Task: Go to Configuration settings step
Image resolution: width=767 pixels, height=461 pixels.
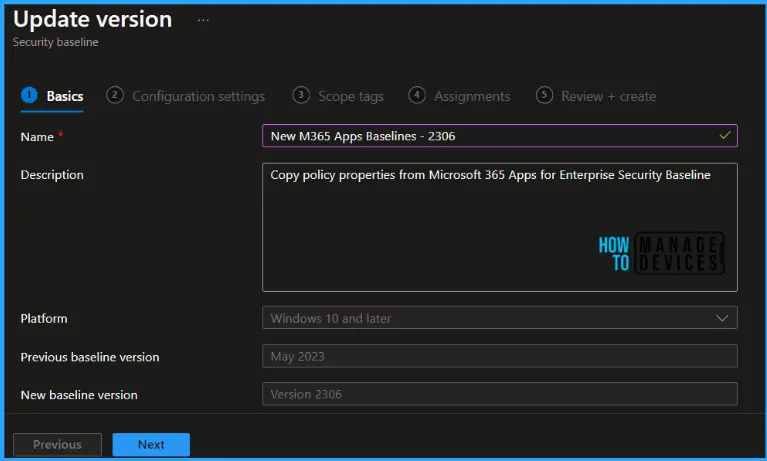Action: [185, 96]
